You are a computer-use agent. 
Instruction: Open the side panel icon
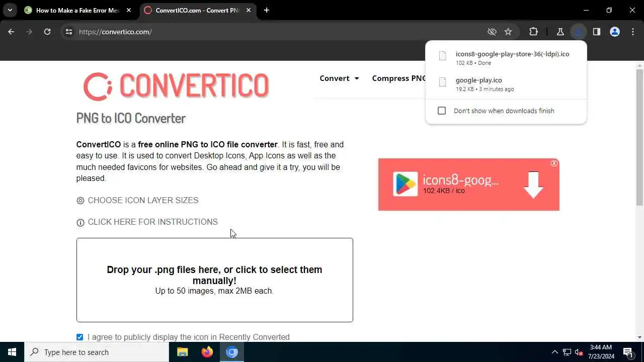point(596,32)
